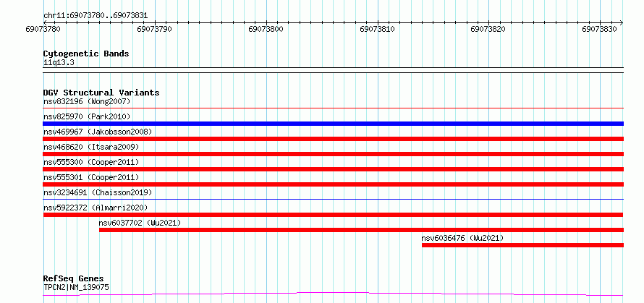Screen dimensions: 644x303
Task: Click the 11q13.3 band label
Action: (59, 63)
